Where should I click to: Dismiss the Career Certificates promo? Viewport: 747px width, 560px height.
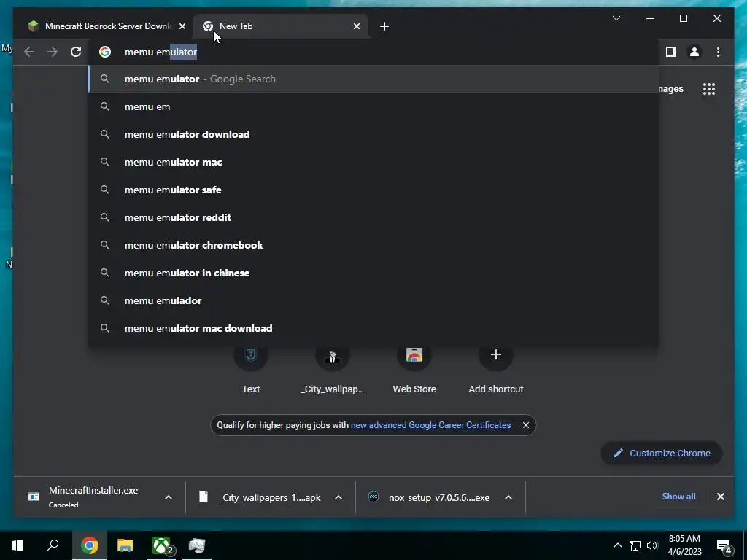pos(525,425)
